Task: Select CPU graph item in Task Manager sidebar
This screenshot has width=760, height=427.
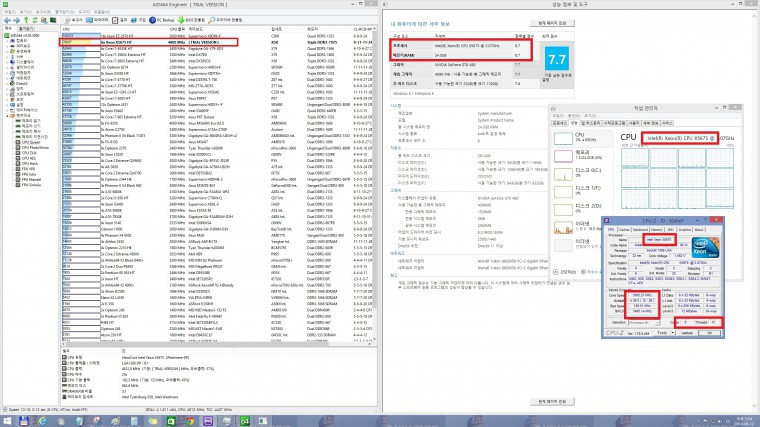Action: (x=582, y=138)
